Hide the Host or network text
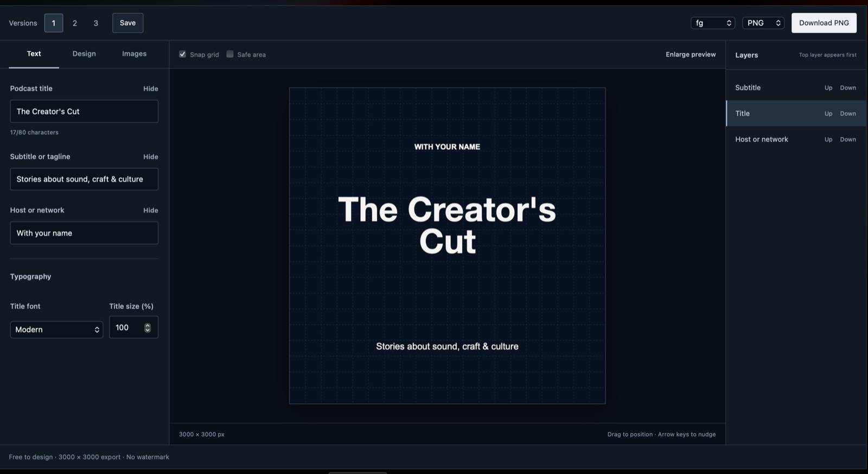 pos(151,210)
